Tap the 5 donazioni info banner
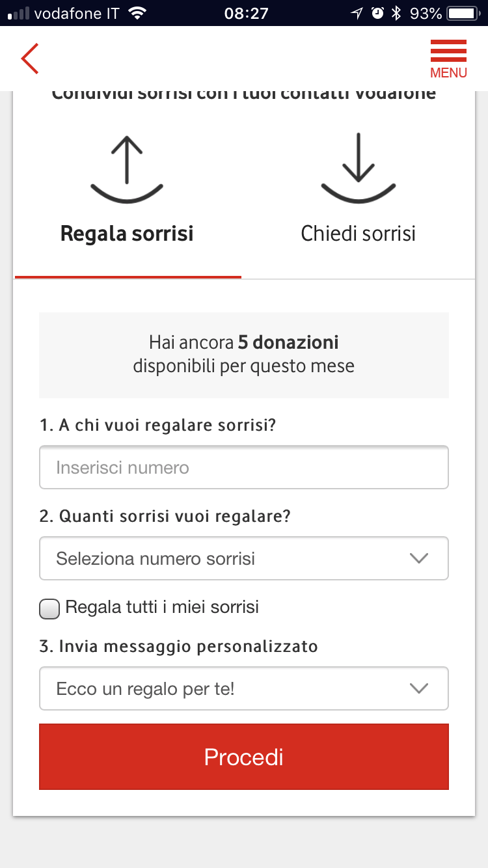Image resolution: width=488 pixels, height=868 pixels. point(243,355)
